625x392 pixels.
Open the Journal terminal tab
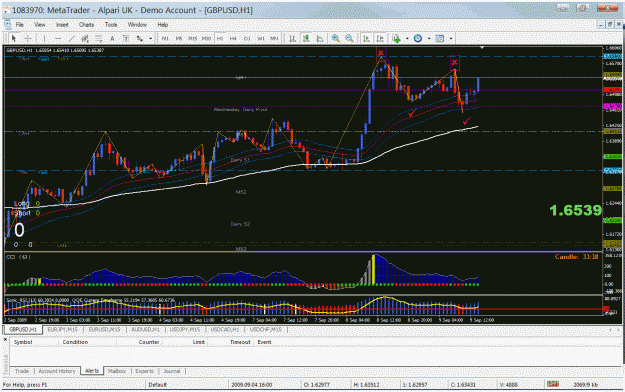pyautogui.click(x=172, y=371)
